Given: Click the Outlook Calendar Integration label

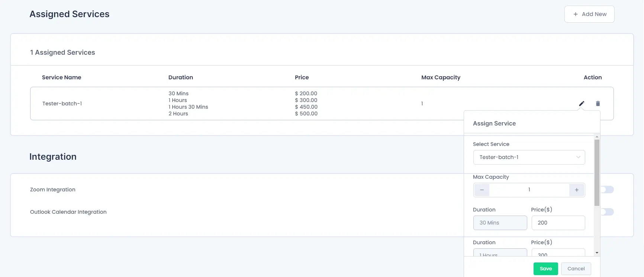Looking at the screenshot, I should (68, 212).
